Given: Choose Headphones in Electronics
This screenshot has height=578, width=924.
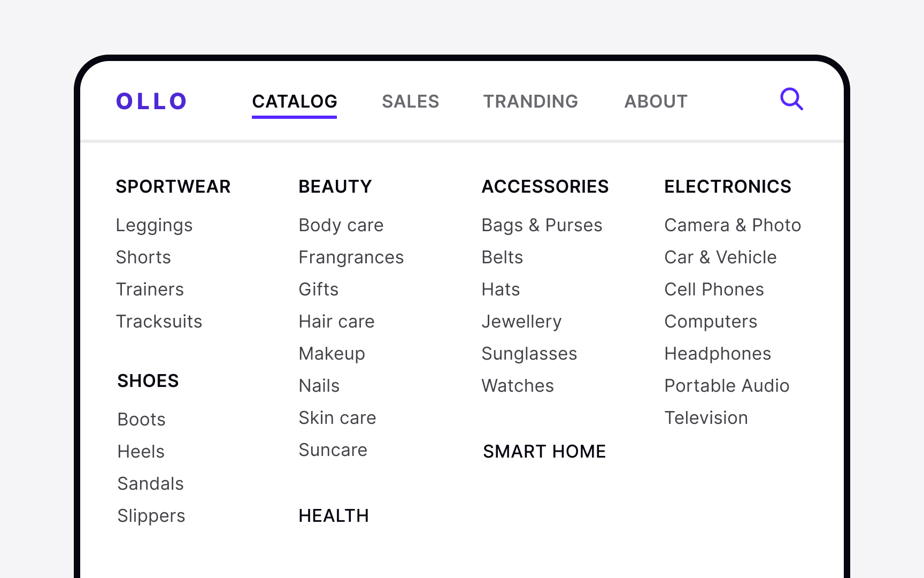Looking at the screenshot, I should 718,354.
